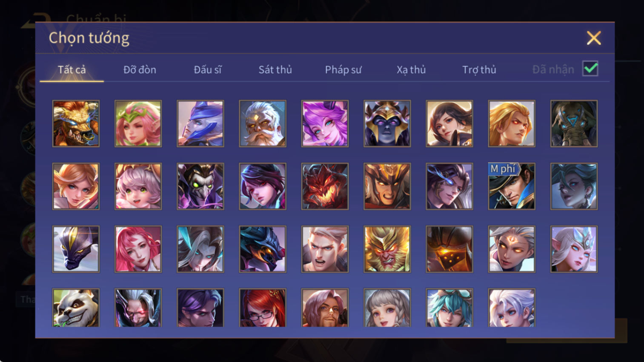Image resolution: width=644 pixels, height=362 pixels.
Task: Pick the panda hero portrait
Action: coord(76,308)
